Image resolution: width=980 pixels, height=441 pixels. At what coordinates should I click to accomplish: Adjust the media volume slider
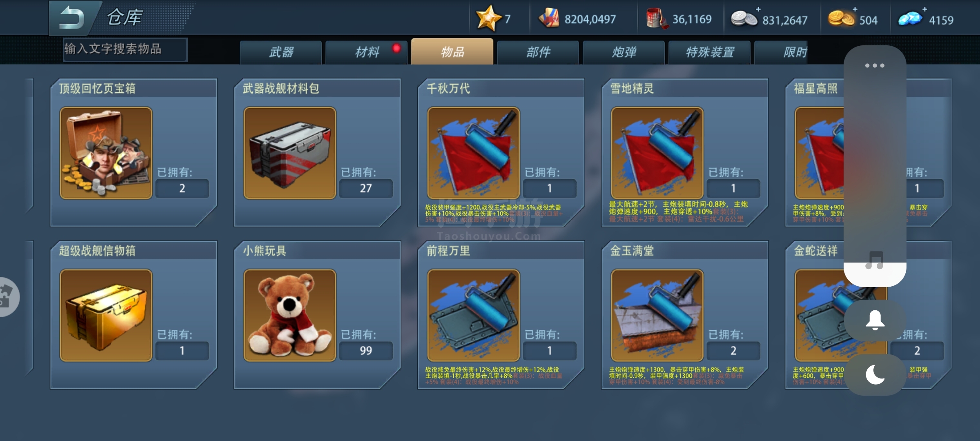[x=875, y=166]
